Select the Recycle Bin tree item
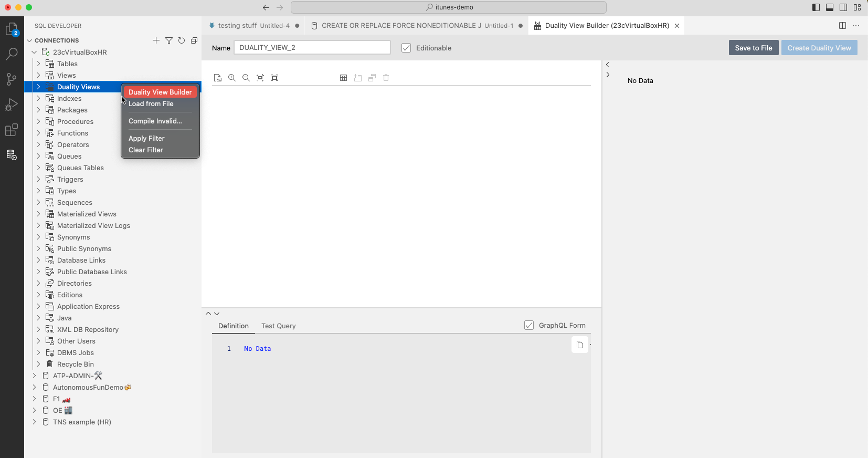This screenshot has height=458, width=868. pos(76,364)
